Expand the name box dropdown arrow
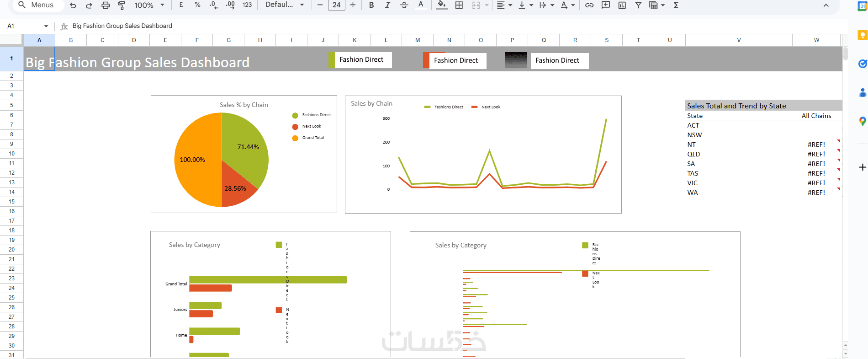This screenshot has height=359, width=868. pyautogui.click(x=46, y=26)
